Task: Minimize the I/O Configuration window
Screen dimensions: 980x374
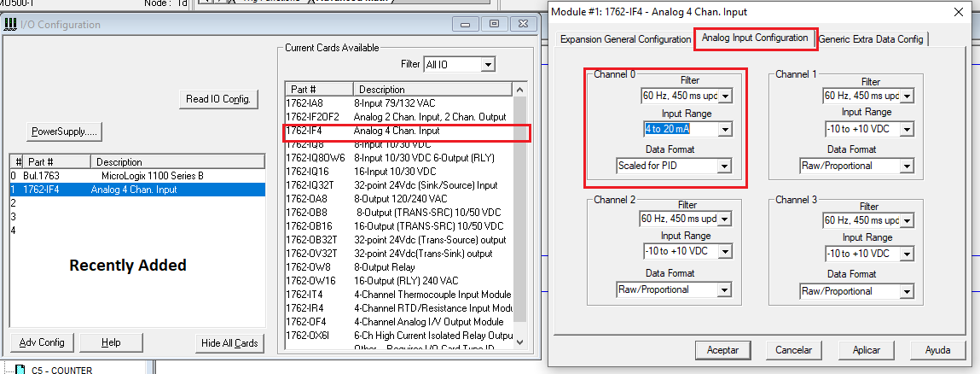Action: point(466,25)
